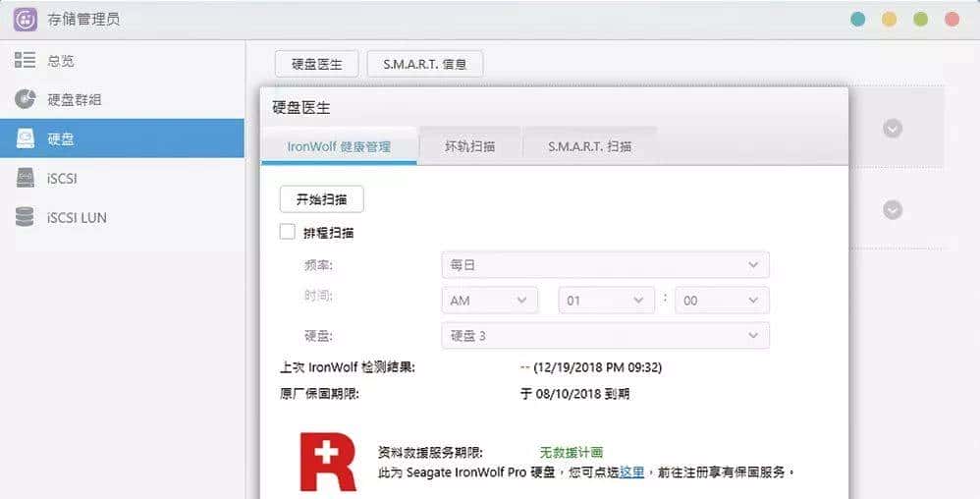This screenshot has height=499, width=980.
Task: Click the 这里 warranty registration link
Action: tap(631, 472)
